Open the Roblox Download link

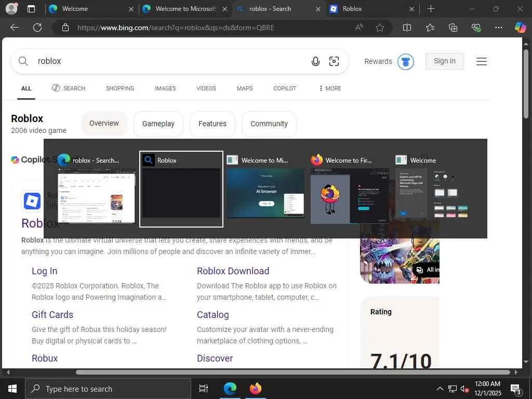(233, 271)
